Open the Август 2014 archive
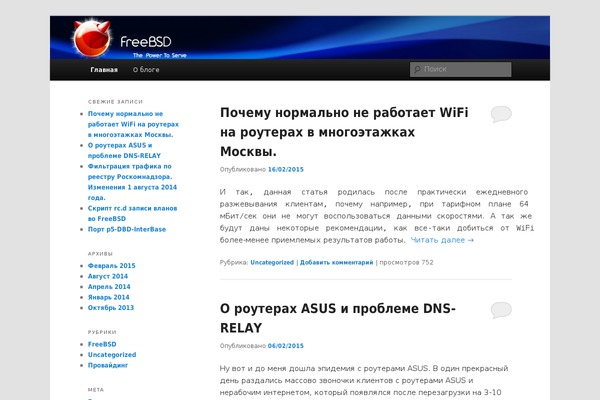The width and height of the screenshot is (600, 400). point(108,276)
